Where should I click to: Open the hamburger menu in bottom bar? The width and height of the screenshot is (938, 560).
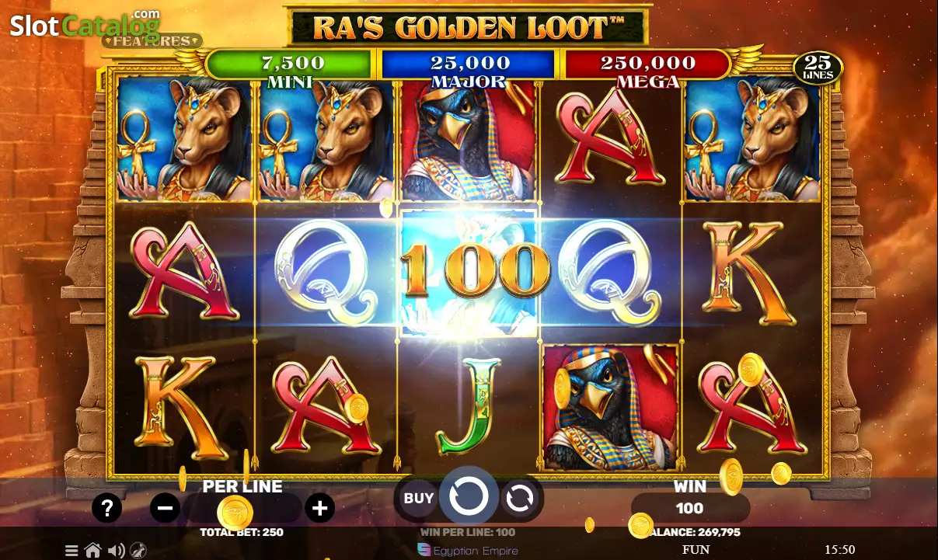71,551
